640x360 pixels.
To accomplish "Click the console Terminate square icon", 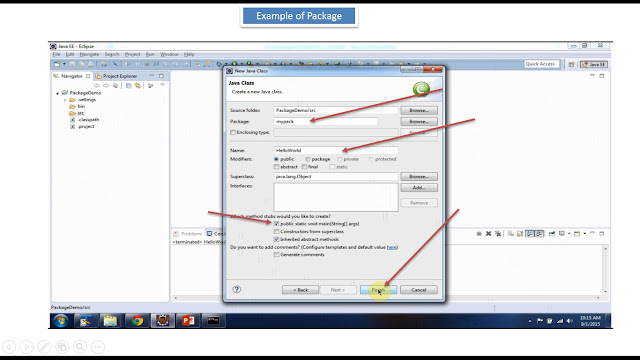I will [x=479, y=233].
